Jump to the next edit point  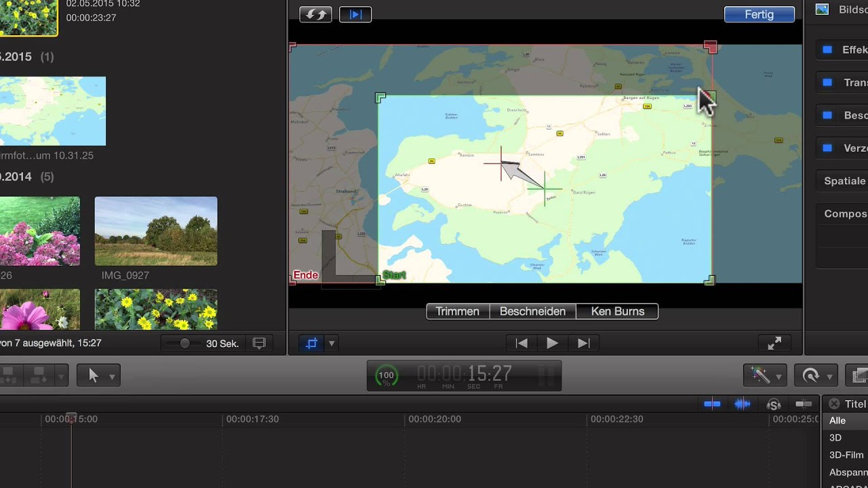coord(583,344)
